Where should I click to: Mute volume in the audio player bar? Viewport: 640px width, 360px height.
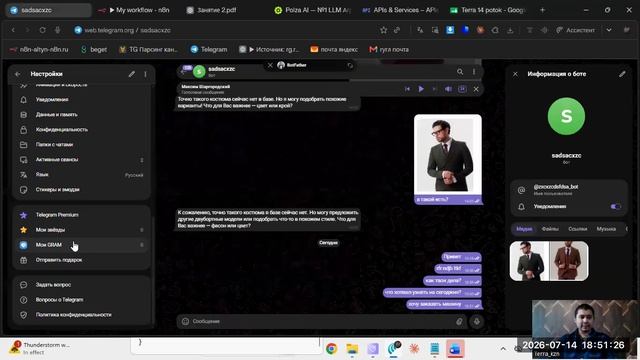448,89
